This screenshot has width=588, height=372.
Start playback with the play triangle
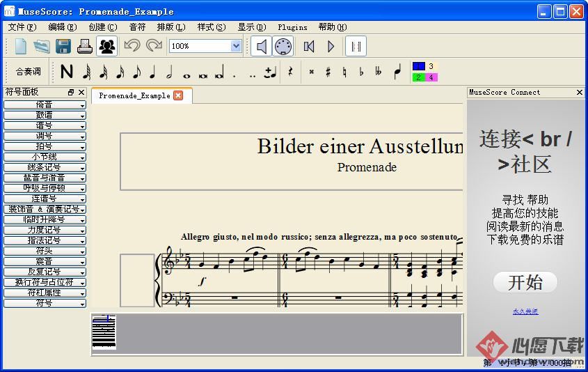[331, 47]
